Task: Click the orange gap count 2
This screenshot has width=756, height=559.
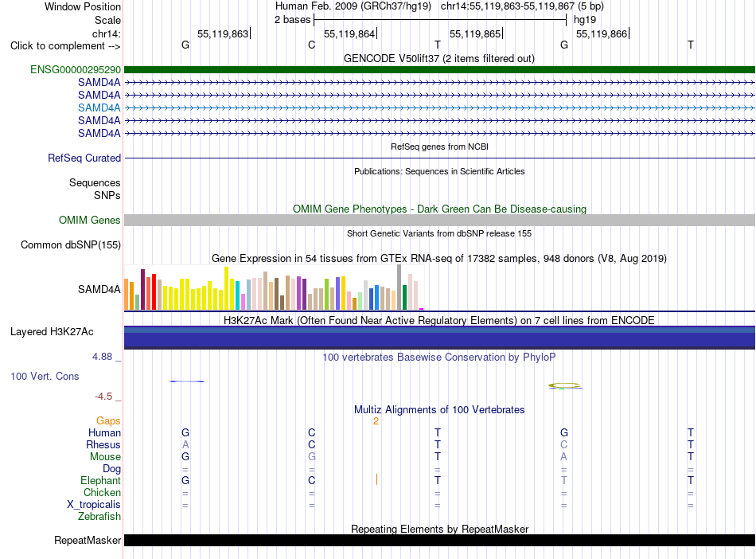Action: tap(376, 421)
